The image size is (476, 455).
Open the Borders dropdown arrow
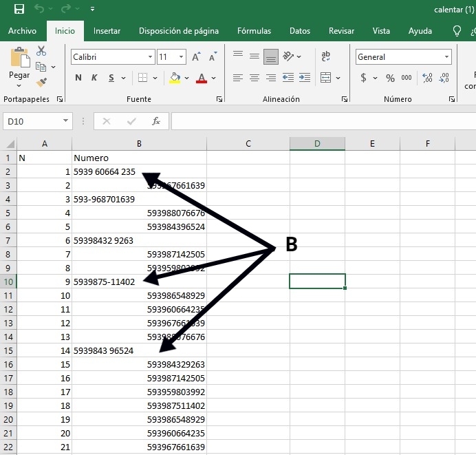pyautogui.click(x=155, y=78)
